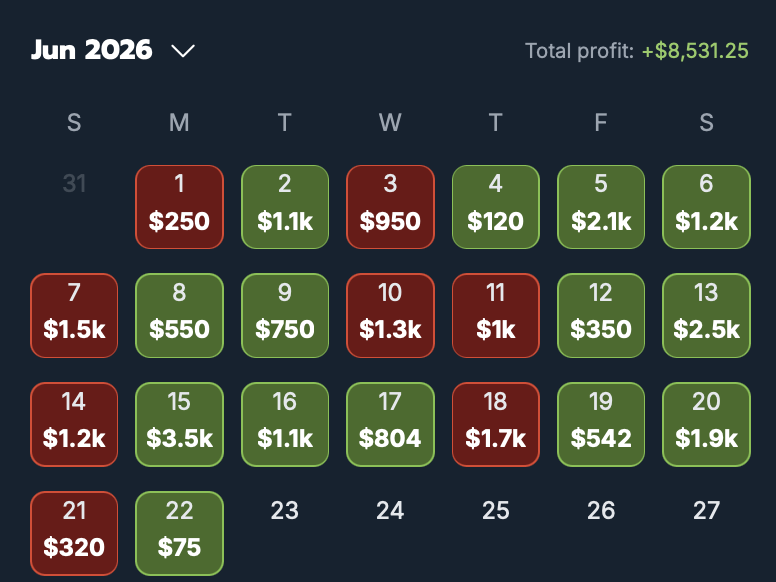The height and width of the screenshot is (582, 776).
Task: Select June 13 day showing $2.5k
Action: [706, 316]
